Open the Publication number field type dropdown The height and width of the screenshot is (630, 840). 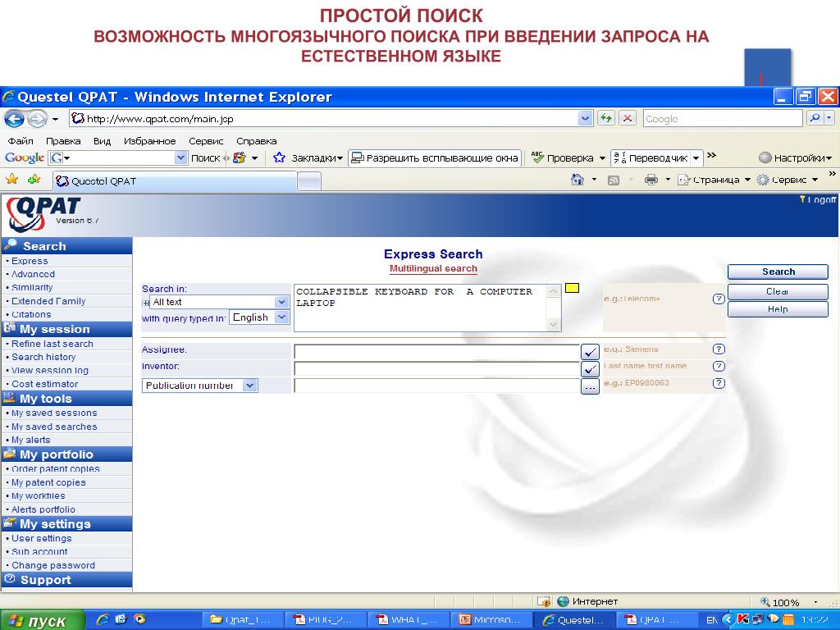[249, 386]
